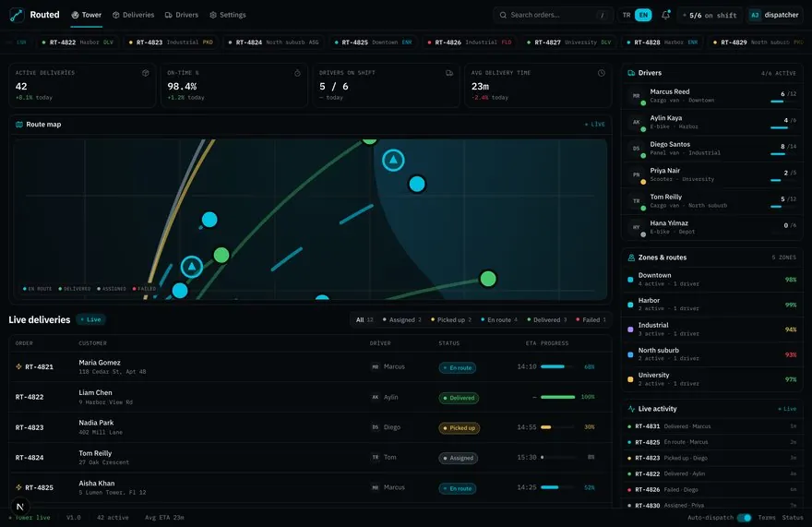Filter live deliveries by All
This screenshot has height=527, width=812.
(364, 319)
